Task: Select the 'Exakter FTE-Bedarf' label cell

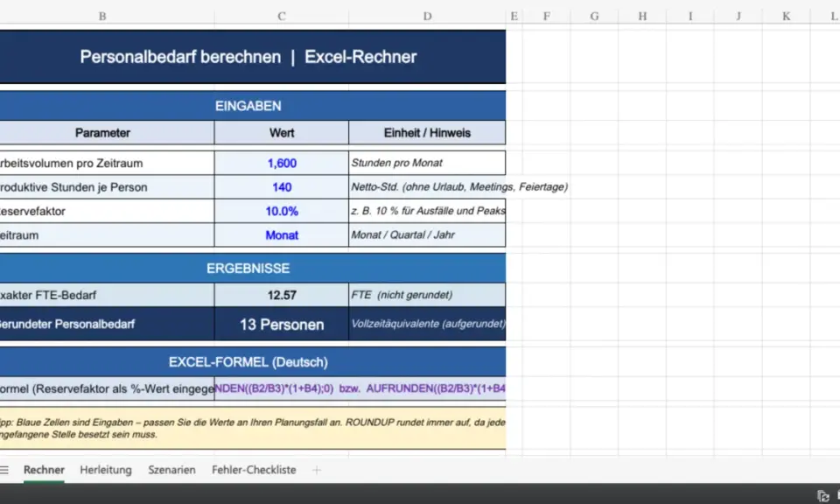Action: (x=107, y=295)
